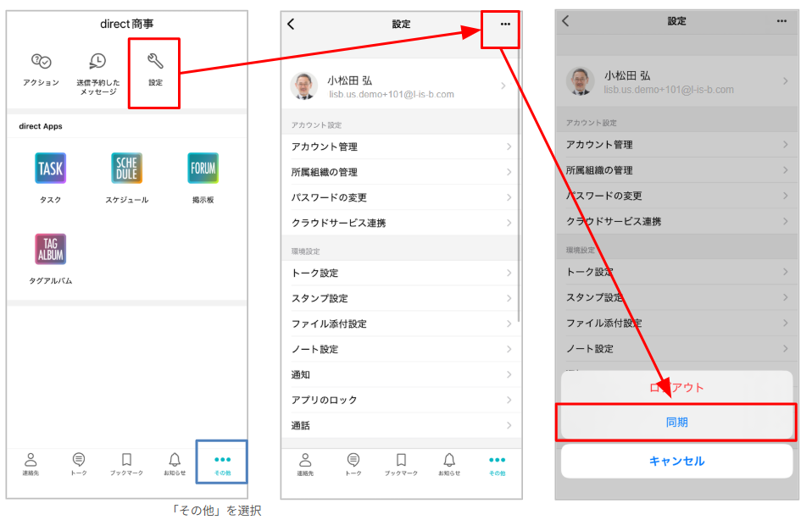Viewport: 812px width, 531px height.
Task: Open three-dot menu in middle settings screen
Action: (x=505, y=24)
